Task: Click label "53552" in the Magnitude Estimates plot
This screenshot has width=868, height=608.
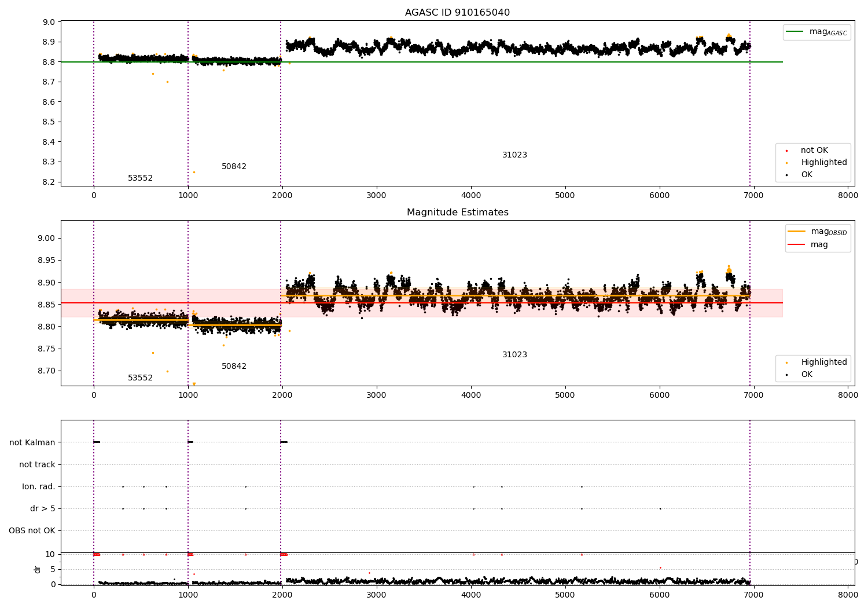Action: (140, 378)
